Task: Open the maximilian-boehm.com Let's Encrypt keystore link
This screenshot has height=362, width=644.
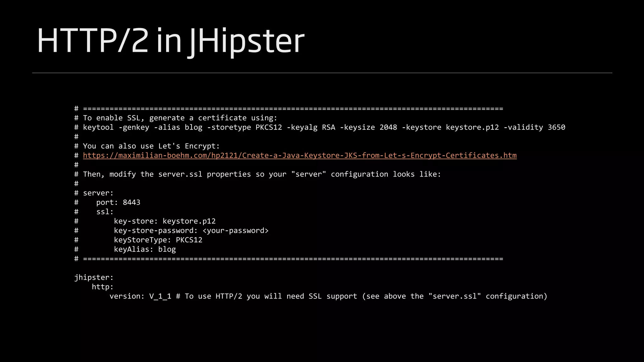Action: 300,156
